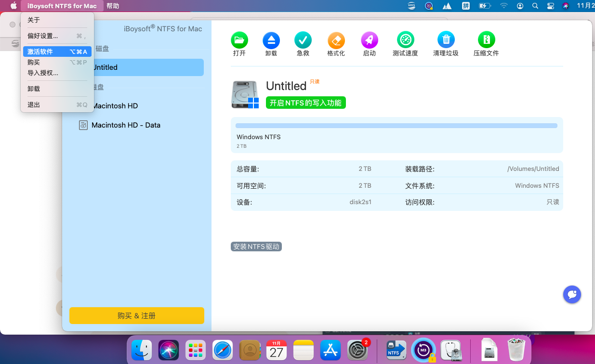The height and width of the screenshot is (364, 595).
Task: Enable NTFS write via green 开启NTFS的写入功能 button
Action: tap(306, 103)
